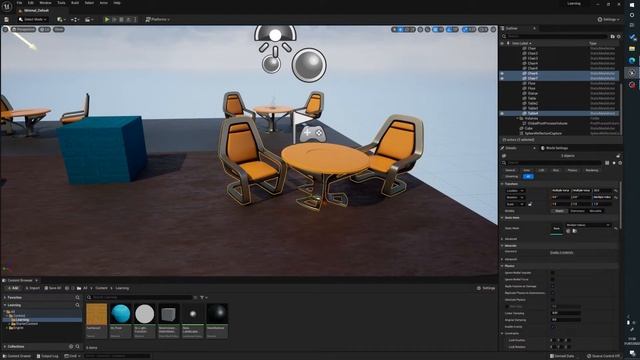Open the Lit view mode dropdown
This screenshot has width=640, height=360.
tap(44, 29)
